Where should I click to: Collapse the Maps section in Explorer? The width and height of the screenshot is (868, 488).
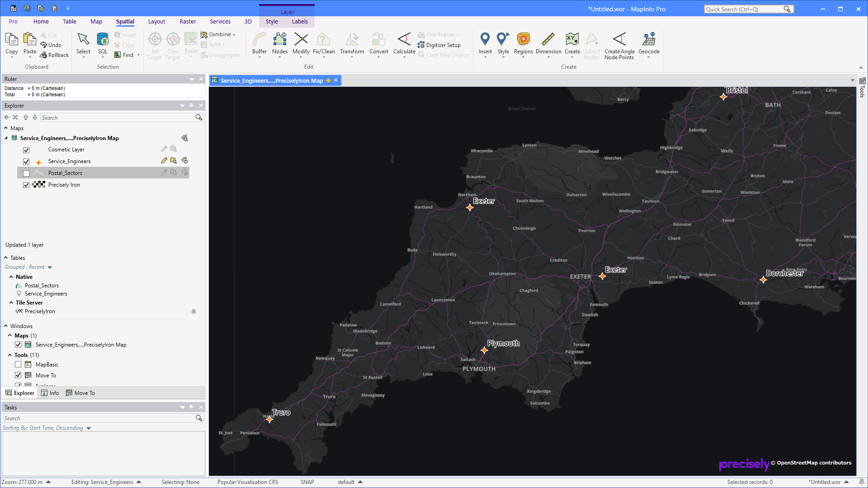(6, 128)
